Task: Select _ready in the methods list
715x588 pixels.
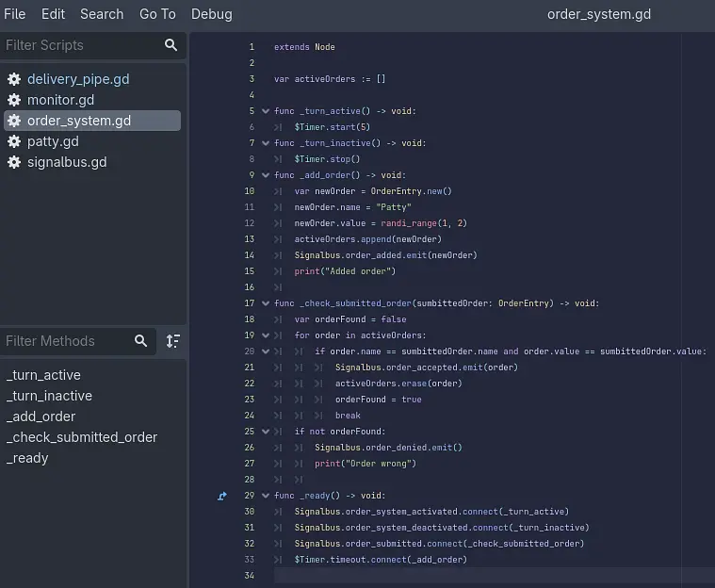Action: click(27, 458)
